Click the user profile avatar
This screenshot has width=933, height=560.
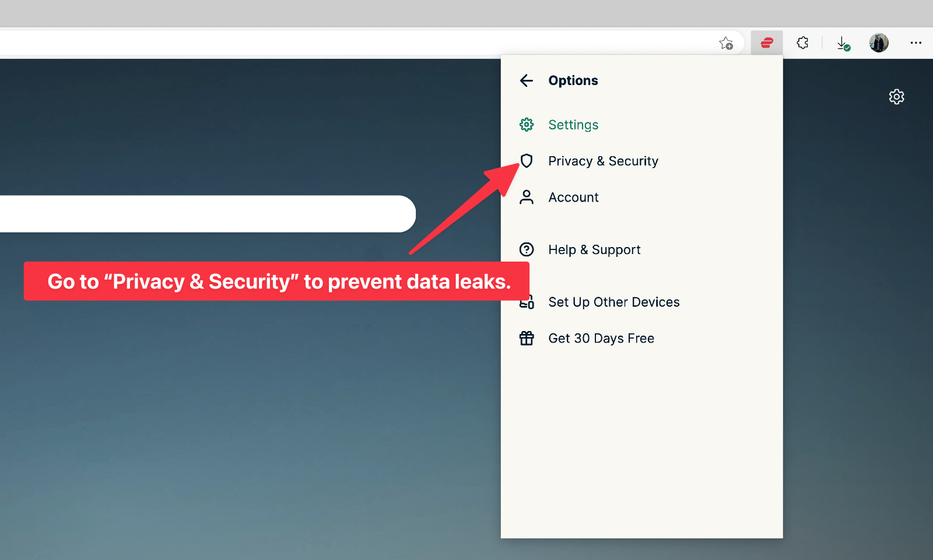coord(879,43)
